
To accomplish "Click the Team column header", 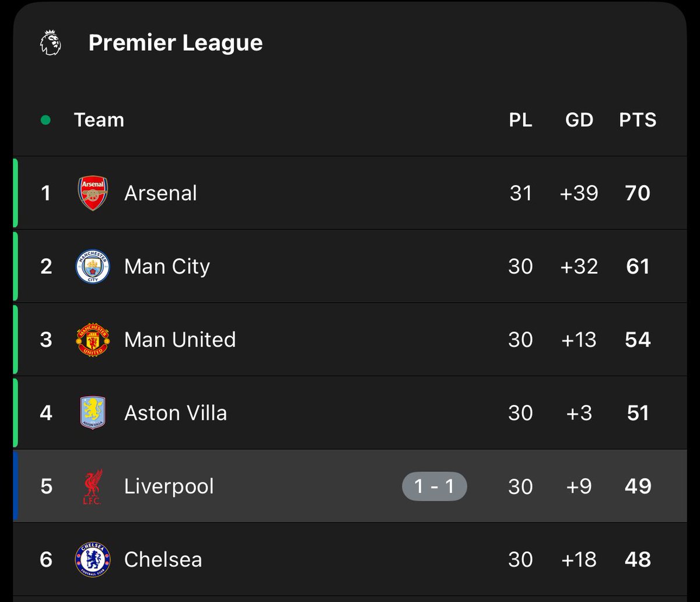I will tap(99, 120).
